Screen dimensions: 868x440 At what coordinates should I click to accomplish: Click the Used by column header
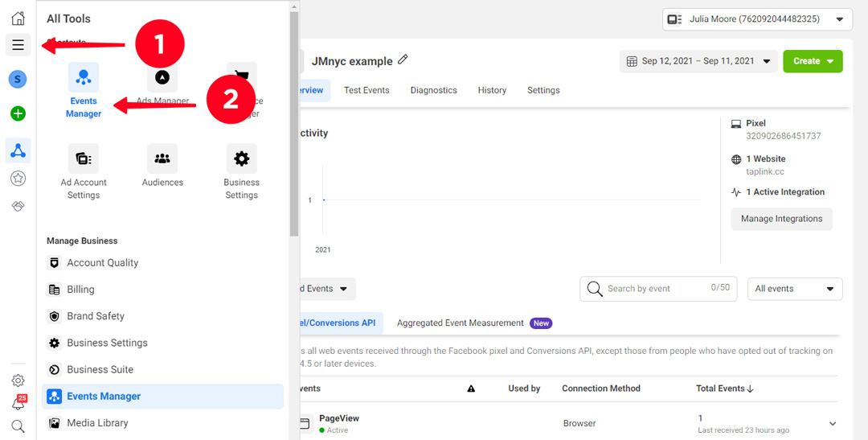click(524, 389)
